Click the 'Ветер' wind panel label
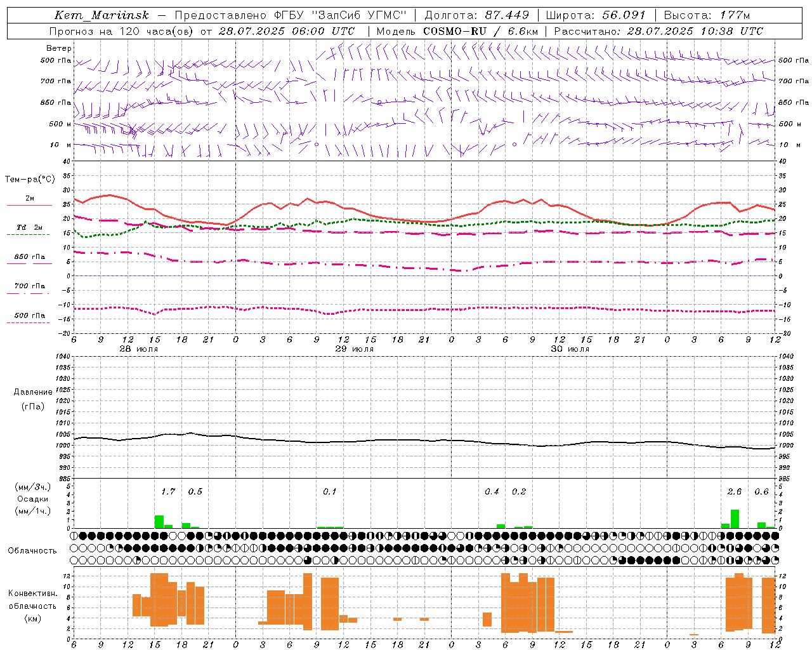This screenshot has height=650, width=812. pyautogui.click(x=59, y=48)
